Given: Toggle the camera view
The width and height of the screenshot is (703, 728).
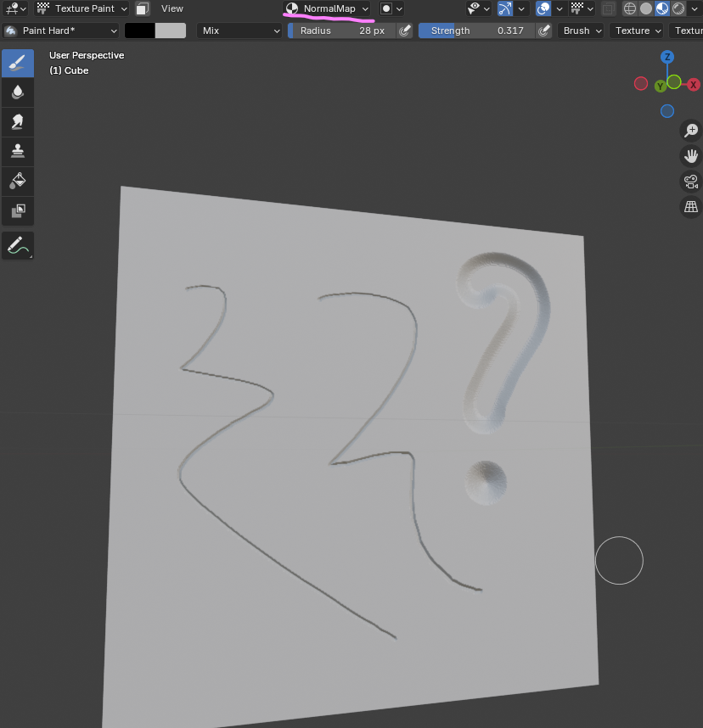Looking at the screenshot, I should tap(691, 182).
